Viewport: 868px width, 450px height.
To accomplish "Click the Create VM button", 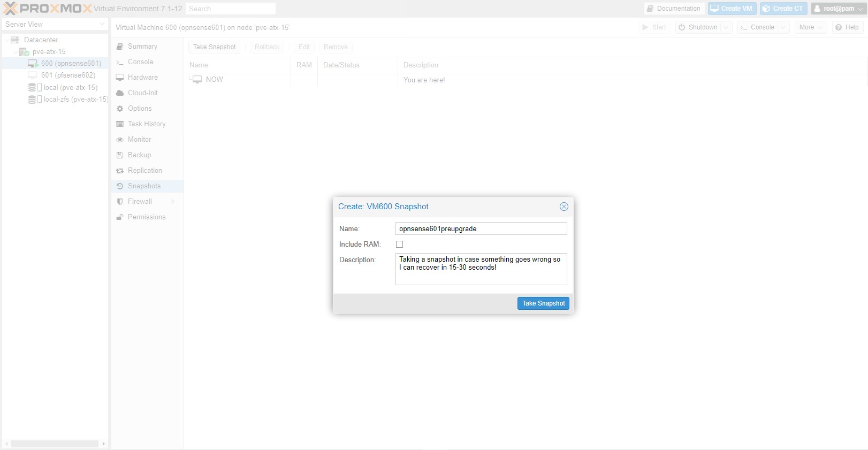I will (732, 9).
